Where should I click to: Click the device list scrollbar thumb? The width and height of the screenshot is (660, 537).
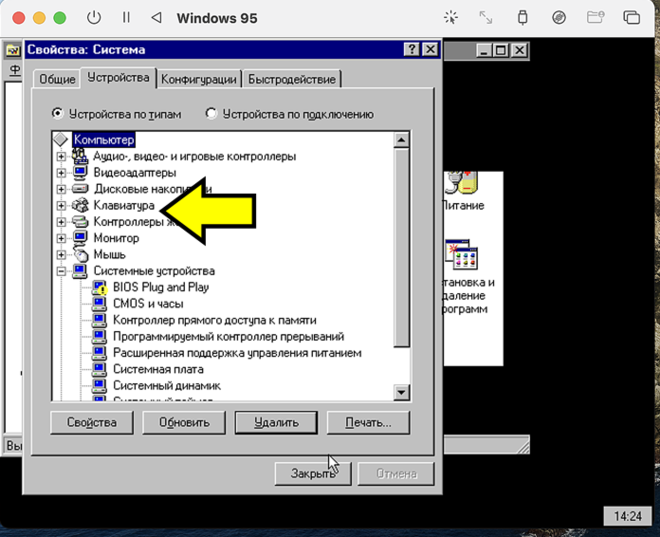coord(401,247)
